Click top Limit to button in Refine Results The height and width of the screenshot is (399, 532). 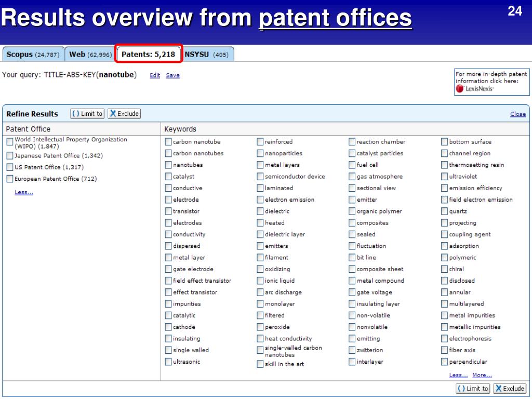pyautogui.click(x=87, y=114)
